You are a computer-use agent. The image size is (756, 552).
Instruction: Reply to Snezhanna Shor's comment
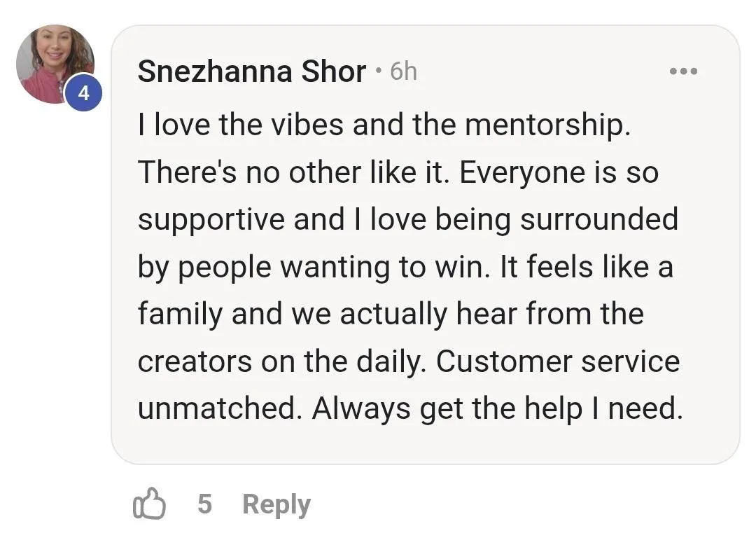pyautogui.click(x=276, y=504)
